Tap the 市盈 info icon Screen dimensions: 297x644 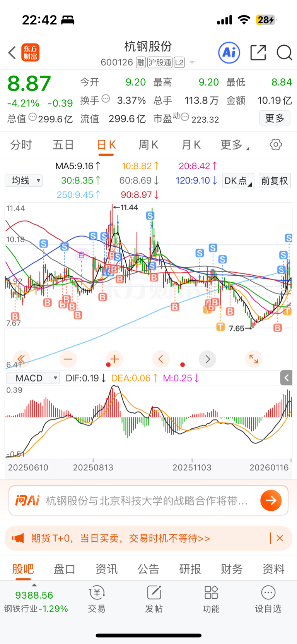[185, 117]
